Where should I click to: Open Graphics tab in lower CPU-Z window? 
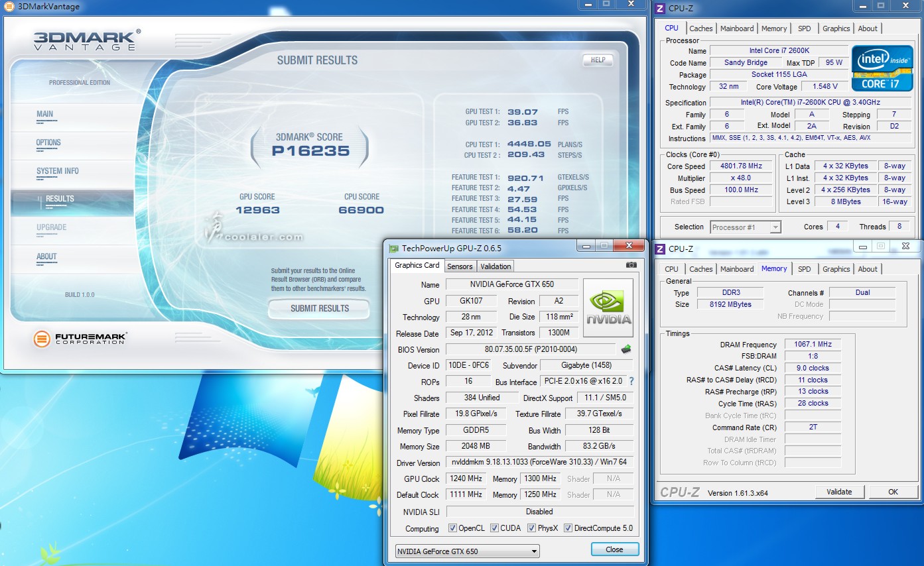[x=836, y=269]
